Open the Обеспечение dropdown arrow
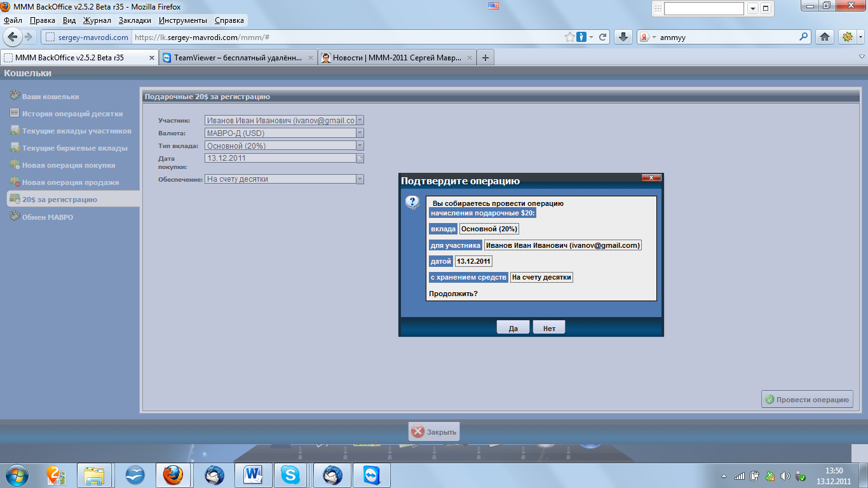868x488 pixels. tap(360, 179)
